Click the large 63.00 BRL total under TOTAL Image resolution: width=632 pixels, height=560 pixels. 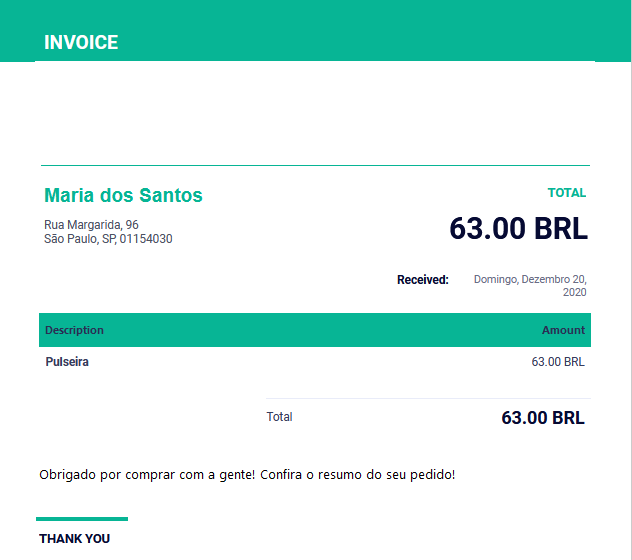click(x=518, y=229)
